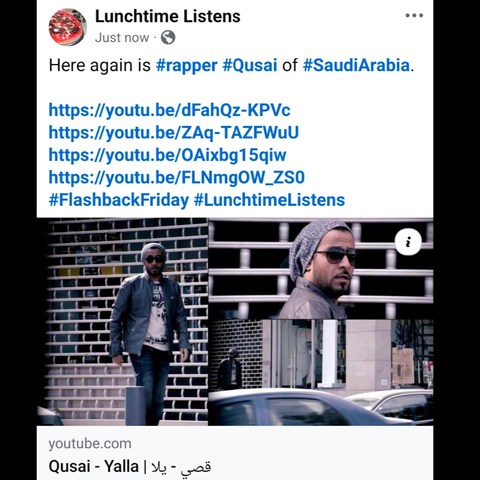
Task: Click the Just now timestamp
Action: pos(122,38)
